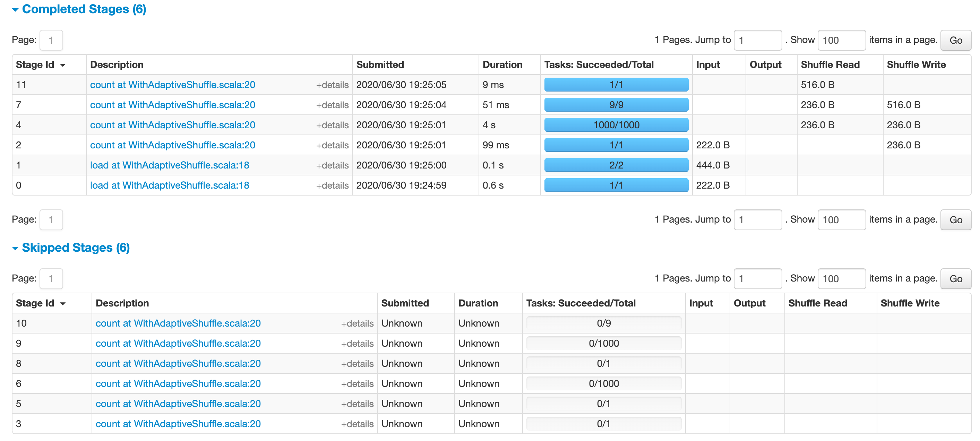Expand +details for skipped stage 10
This screenshot has width=980, height=441.
[x=357, y=323]
